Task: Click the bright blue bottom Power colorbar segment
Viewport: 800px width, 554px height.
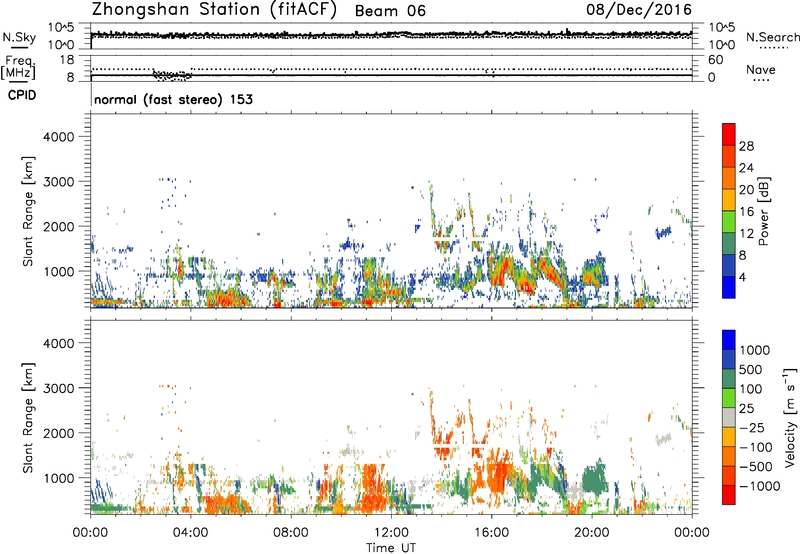Action: (729, 287)
